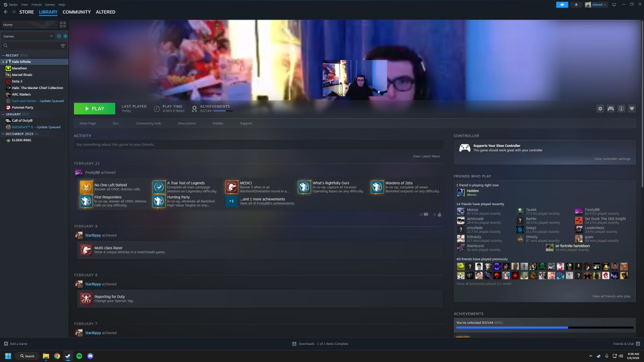
Task: Click Add a Game
Action: [16, 344]
